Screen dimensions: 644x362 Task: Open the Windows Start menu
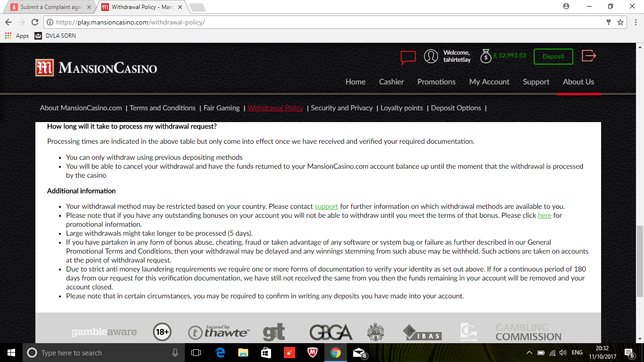(11, 353)
